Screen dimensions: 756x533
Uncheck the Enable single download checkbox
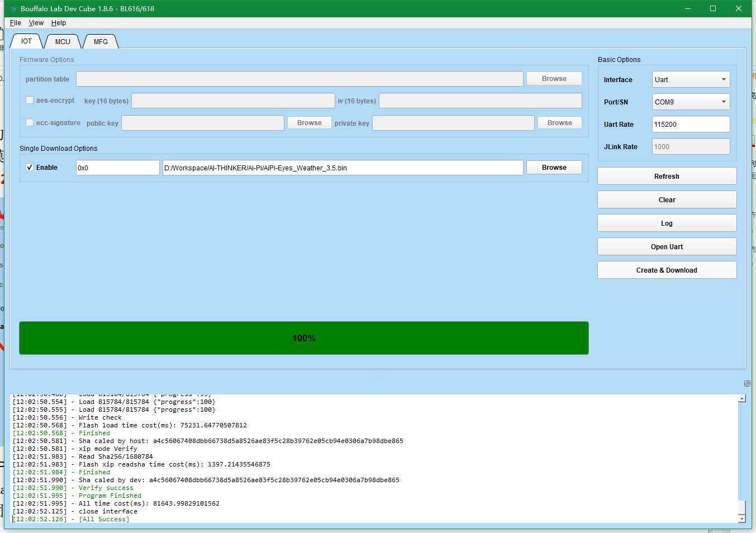[30, 167]
